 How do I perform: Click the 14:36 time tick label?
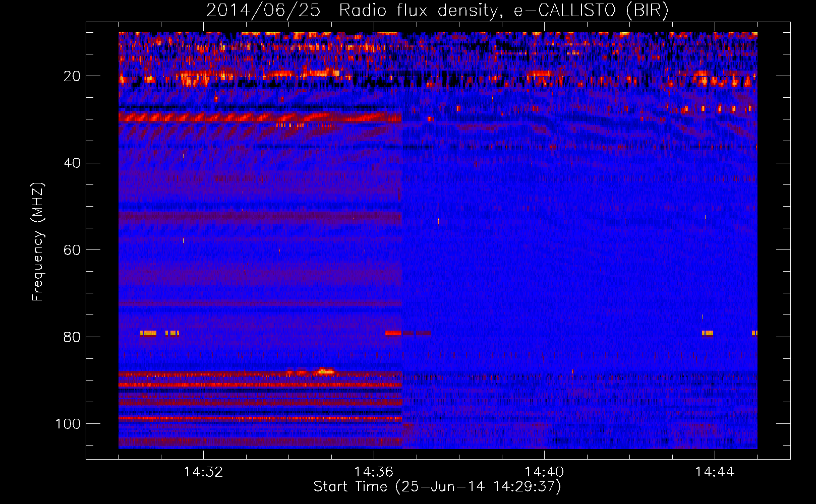pyautogui.click(x=374, y=472)
